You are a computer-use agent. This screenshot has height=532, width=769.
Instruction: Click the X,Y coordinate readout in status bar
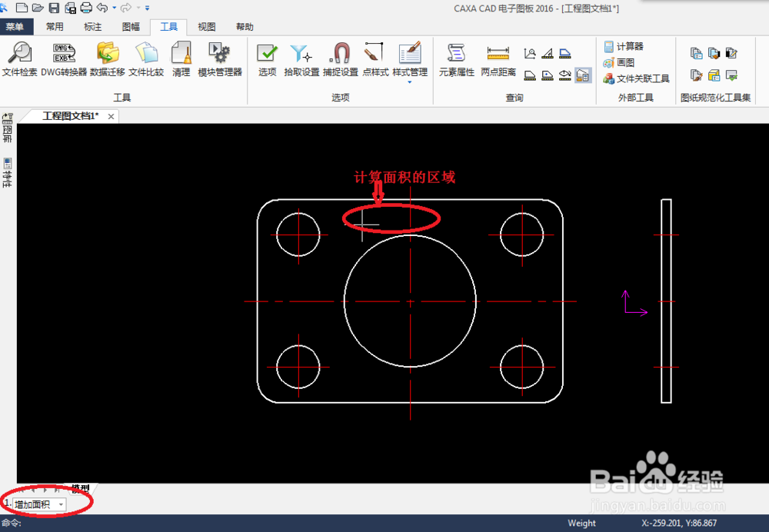[x=679, y=524]
